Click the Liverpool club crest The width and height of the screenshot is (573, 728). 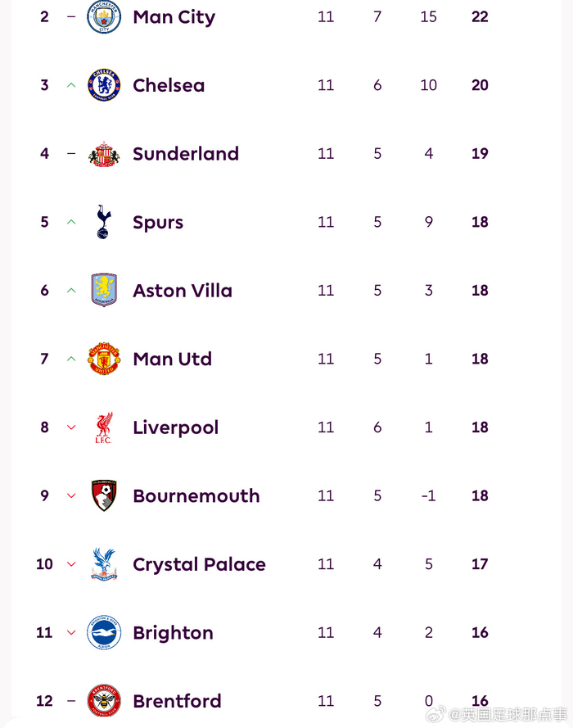[104, 427]
